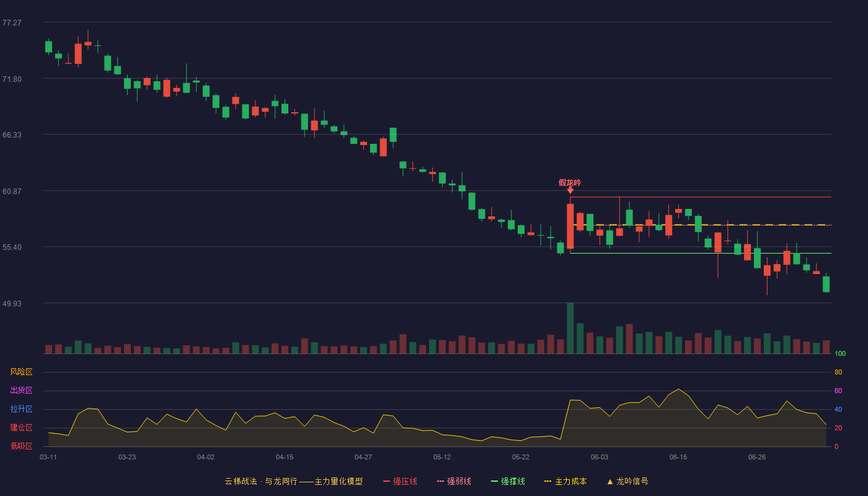Select the 66.33 price axis label
This screenshot has width=868, height=496.
(x=12, y=135)
